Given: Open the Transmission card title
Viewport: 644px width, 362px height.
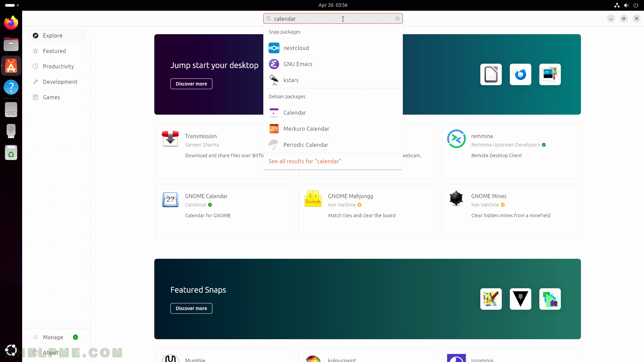Looking at the screenshot, I should 201,136.
